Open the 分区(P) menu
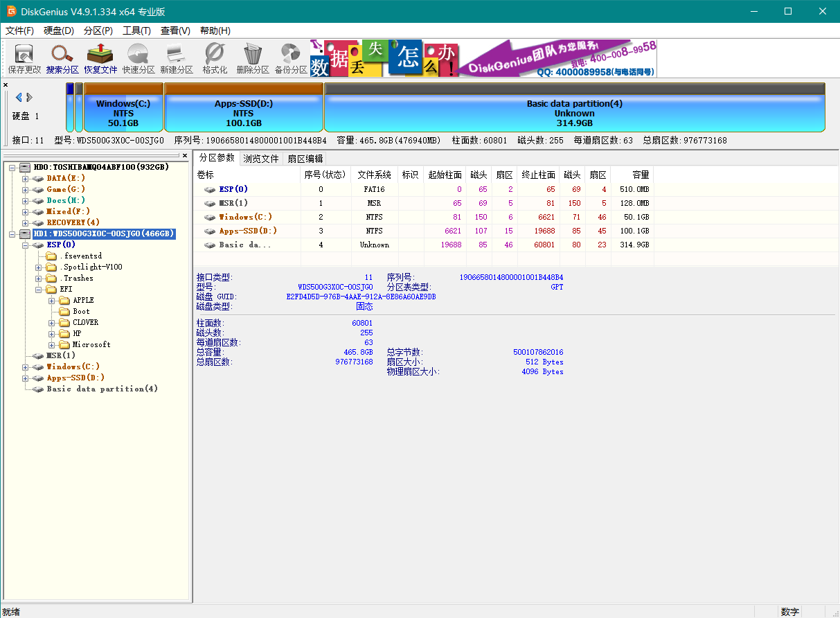840x618 pixels. (x=98, y=30)
